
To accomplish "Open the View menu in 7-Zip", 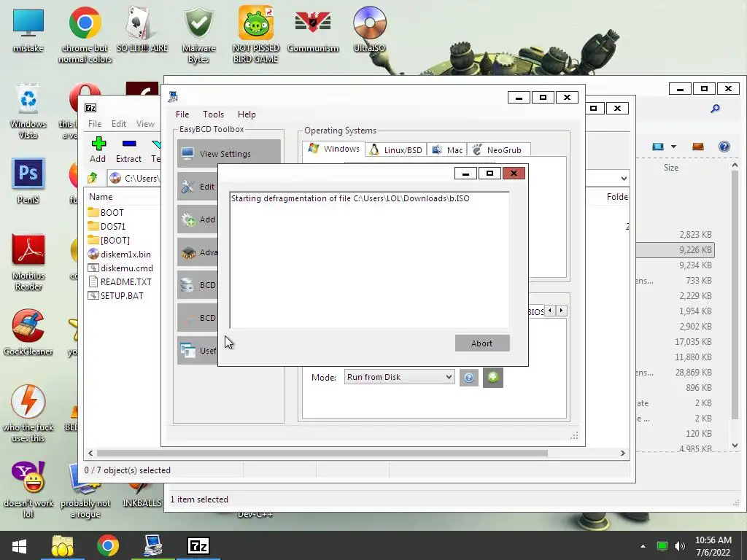I will (145, 124).
